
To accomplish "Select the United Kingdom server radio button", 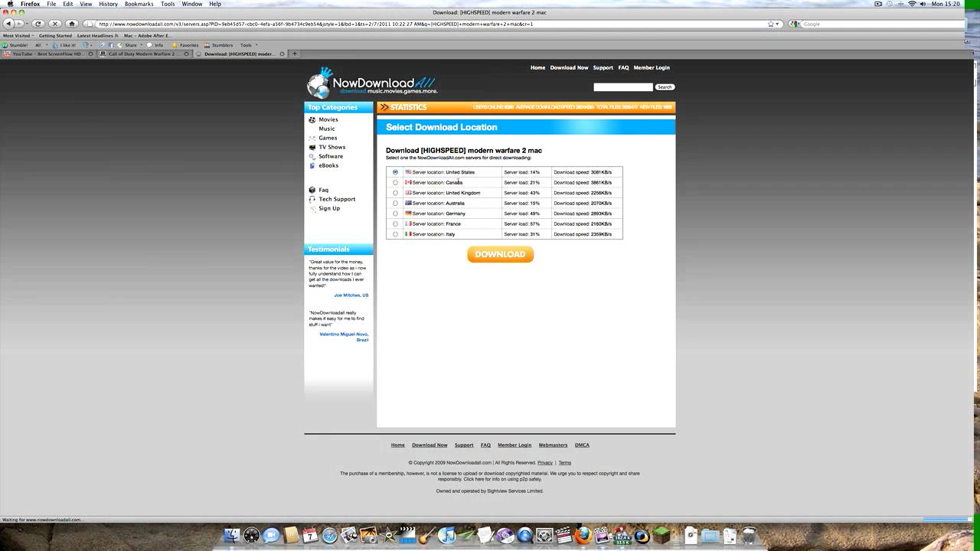I will [x=395, y=193].
